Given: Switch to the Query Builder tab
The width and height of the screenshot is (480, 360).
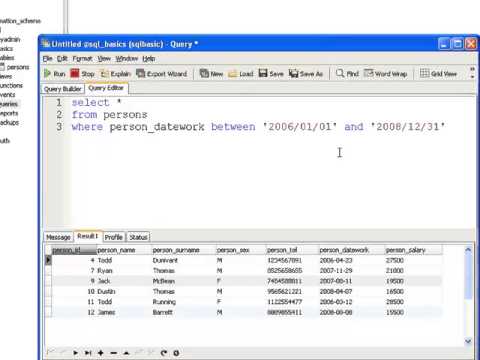Looking at the screenshot, I should [63, 89].
